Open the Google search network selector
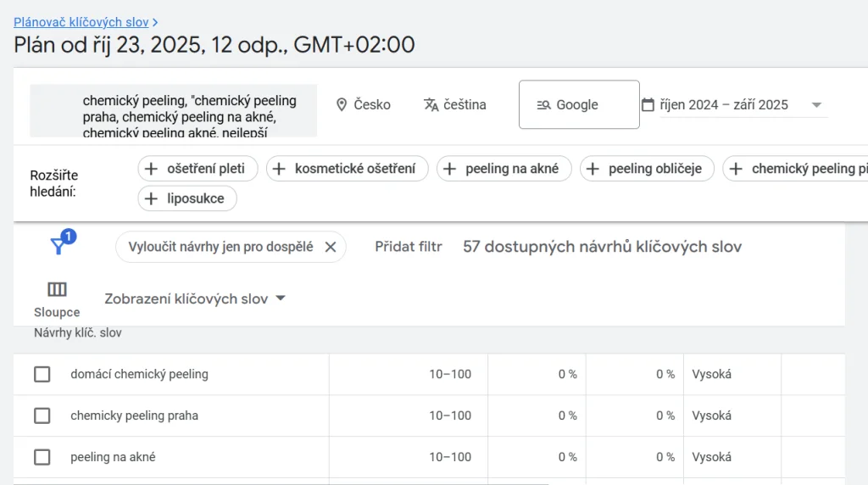This screenshot has width=868, height=485. (x=579, y=104)
